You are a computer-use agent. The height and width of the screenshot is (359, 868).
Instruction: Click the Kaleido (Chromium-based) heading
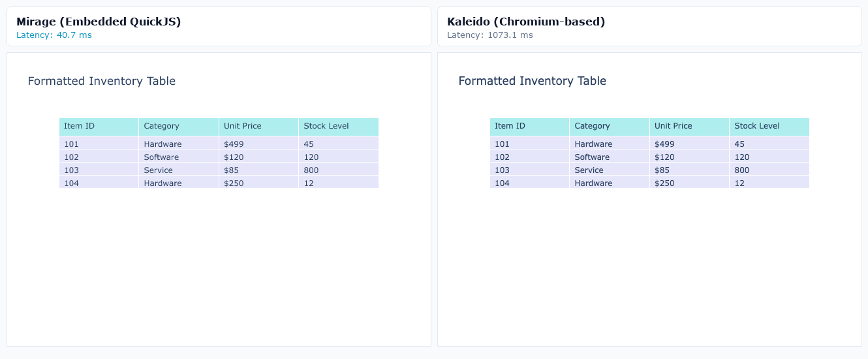pos(526,22)
